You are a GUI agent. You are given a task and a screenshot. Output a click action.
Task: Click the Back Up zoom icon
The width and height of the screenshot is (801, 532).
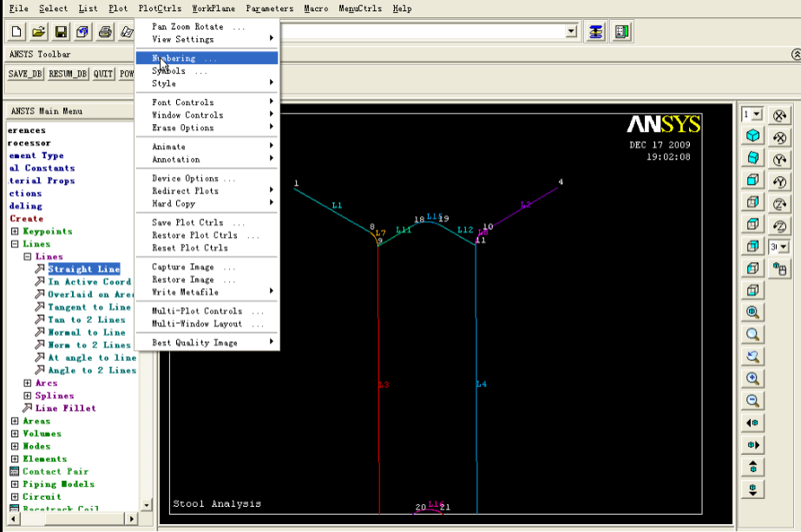click(x=752, y=356)
